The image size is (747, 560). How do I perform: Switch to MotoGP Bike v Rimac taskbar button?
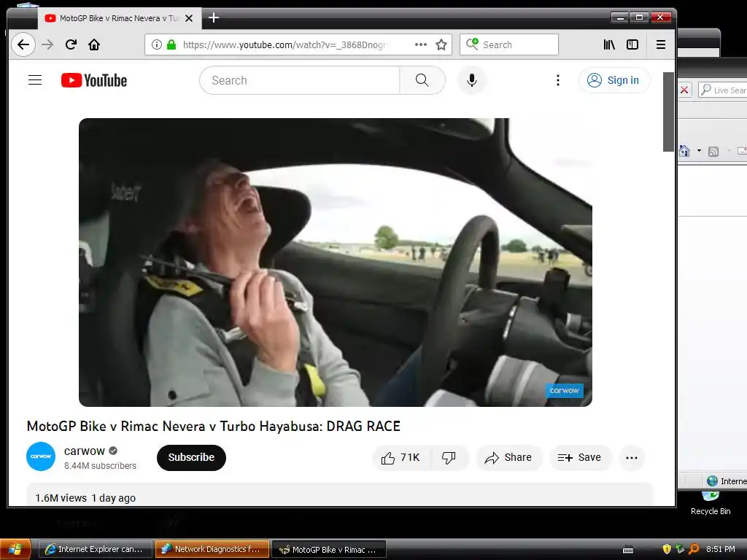coord(329,550)
